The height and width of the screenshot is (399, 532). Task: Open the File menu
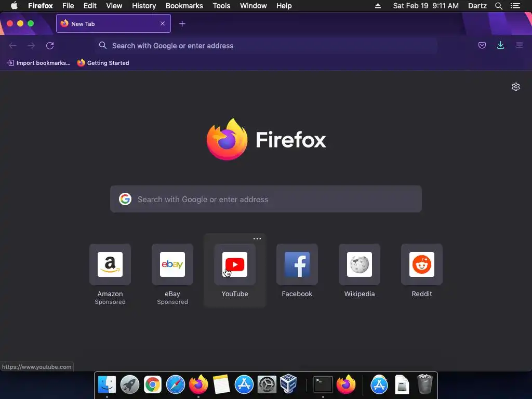pos(68,6)
